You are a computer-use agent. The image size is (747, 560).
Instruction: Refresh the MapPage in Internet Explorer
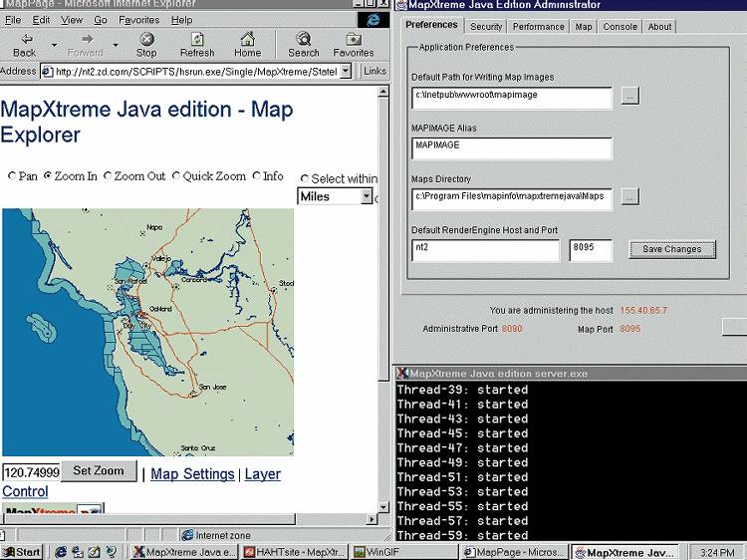tap(197, 45)
